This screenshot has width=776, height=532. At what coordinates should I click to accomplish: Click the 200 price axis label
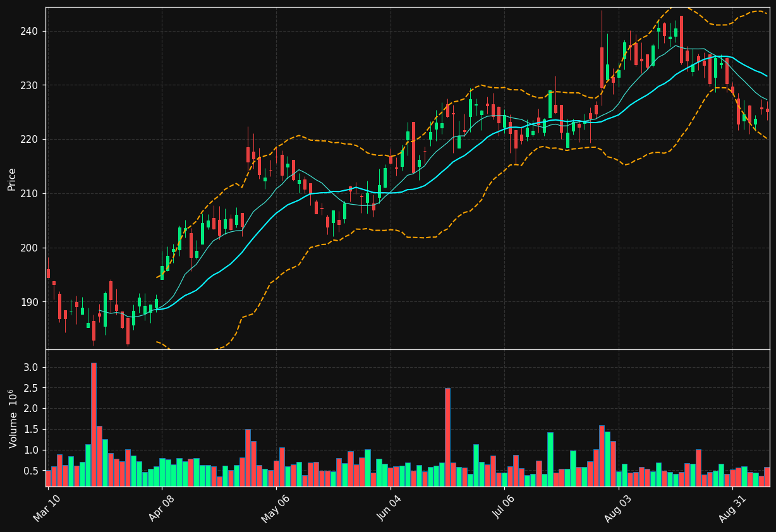click(x=30, y=248)
